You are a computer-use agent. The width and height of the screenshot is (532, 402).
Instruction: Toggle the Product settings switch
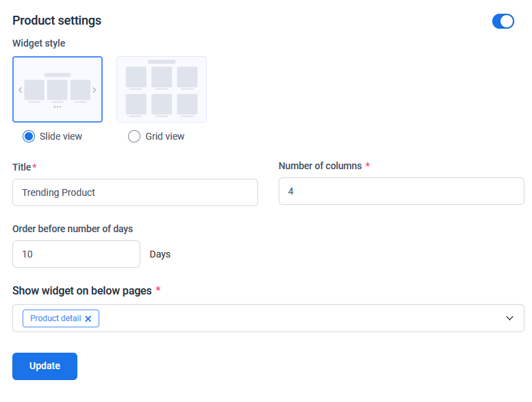(x=503, y=21)
